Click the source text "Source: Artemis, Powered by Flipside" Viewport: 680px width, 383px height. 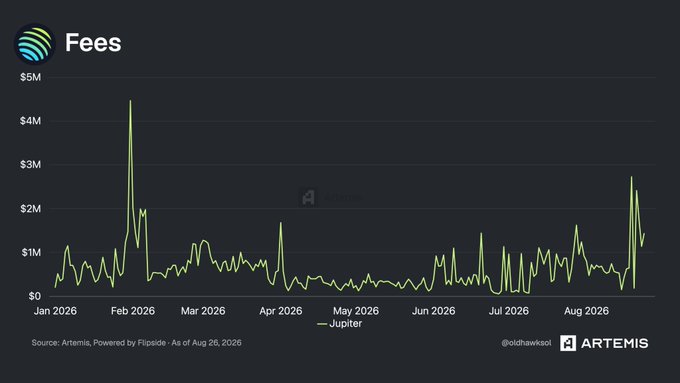pos(98,343)
